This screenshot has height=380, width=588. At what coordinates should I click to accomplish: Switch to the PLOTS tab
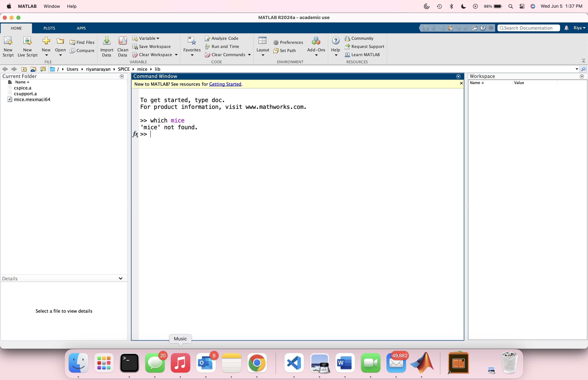[49, 28]
